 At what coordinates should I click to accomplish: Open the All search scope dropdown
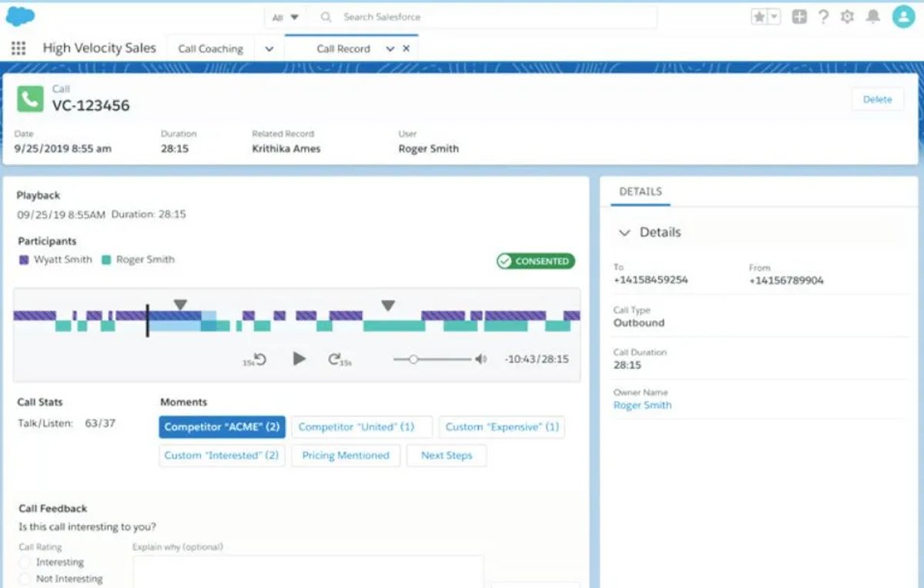click(x=286, y=17)
